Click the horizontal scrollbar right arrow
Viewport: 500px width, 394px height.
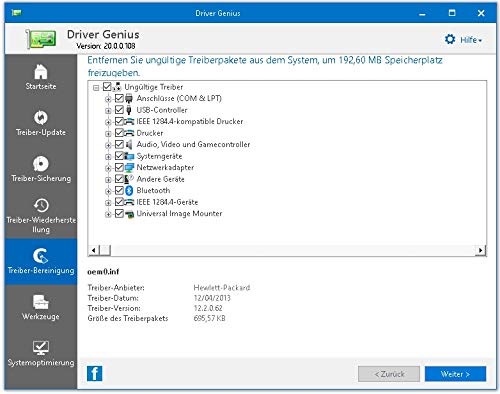[480, 250]
